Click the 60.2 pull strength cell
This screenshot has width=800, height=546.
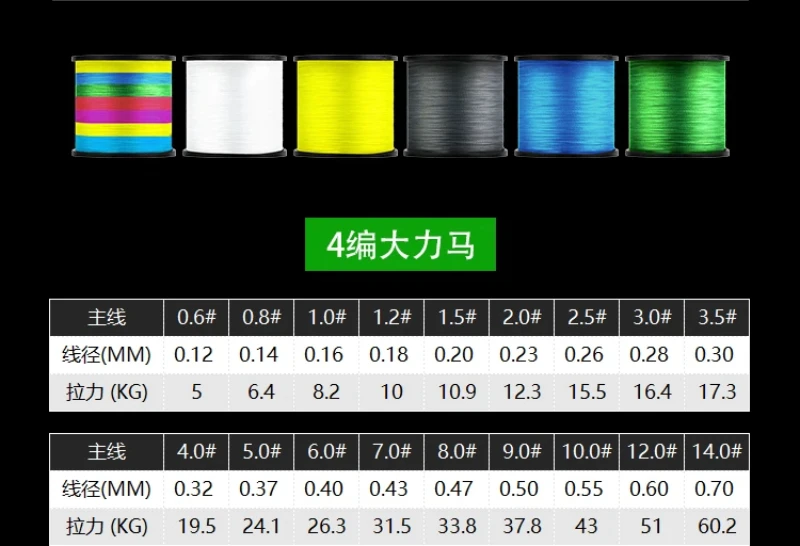[x=717, y=526]
